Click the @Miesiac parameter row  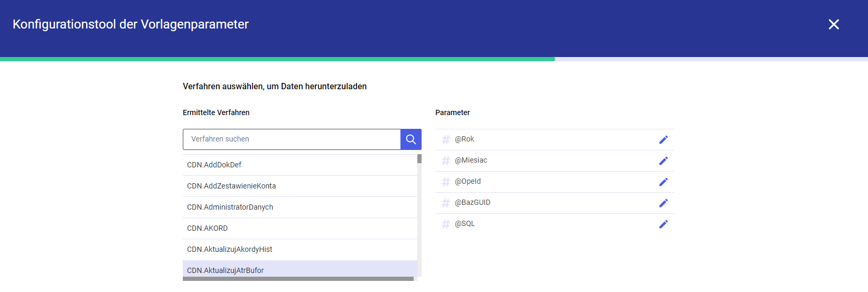pyautogui.click(x=555, y=161)
